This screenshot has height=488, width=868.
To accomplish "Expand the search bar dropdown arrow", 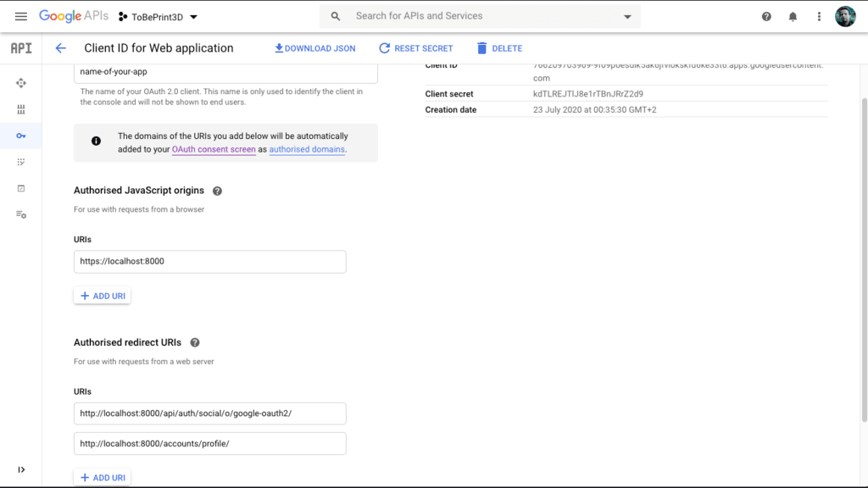I will (627, 17).
